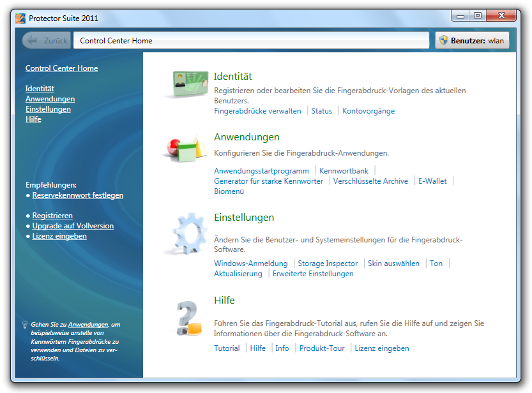The width and height of the screenshot is (532, 393).
Task: Click the shield icon beside Benutzer
Action: pos(443,40)
